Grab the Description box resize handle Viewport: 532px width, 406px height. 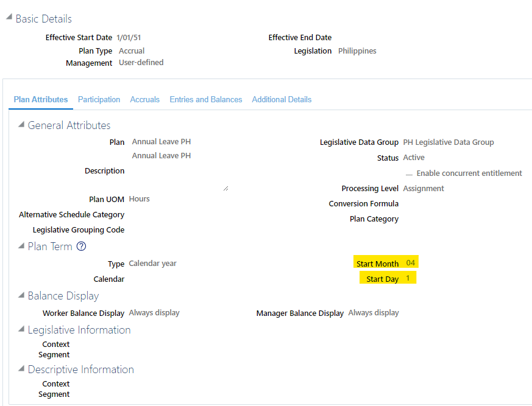(226, 189)
